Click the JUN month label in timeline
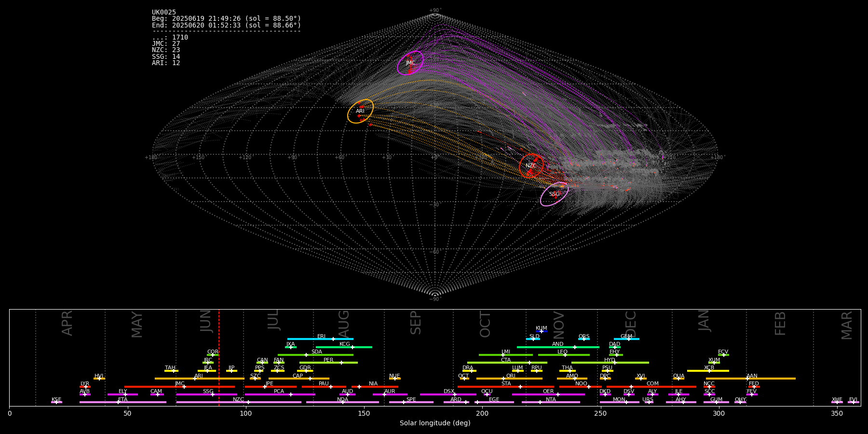Screen dimensions: 868x434 [x=206, y=321]
